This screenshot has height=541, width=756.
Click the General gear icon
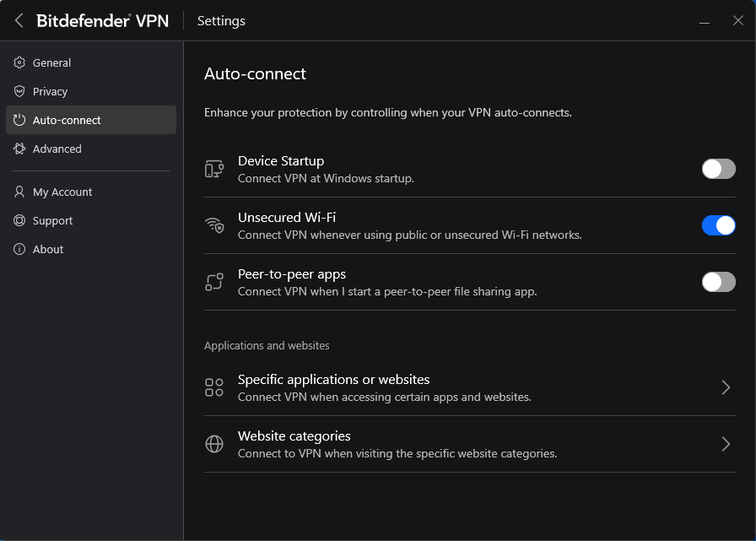tap(19, 62)
